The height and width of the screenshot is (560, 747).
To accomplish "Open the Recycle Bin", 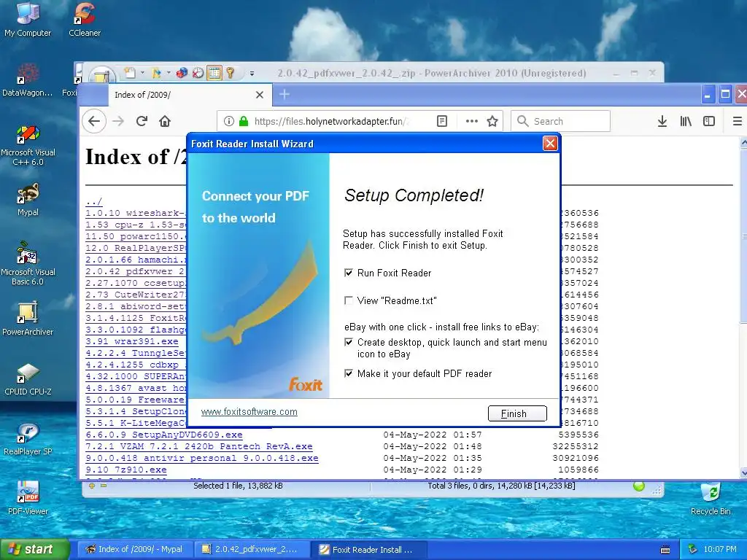I will point(711,499).
